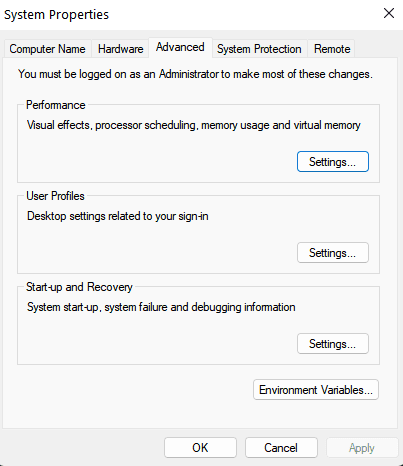This screenshot has height=466, width=403.
Task: Open the Hardware tab
Action: (x=120, y=49)
